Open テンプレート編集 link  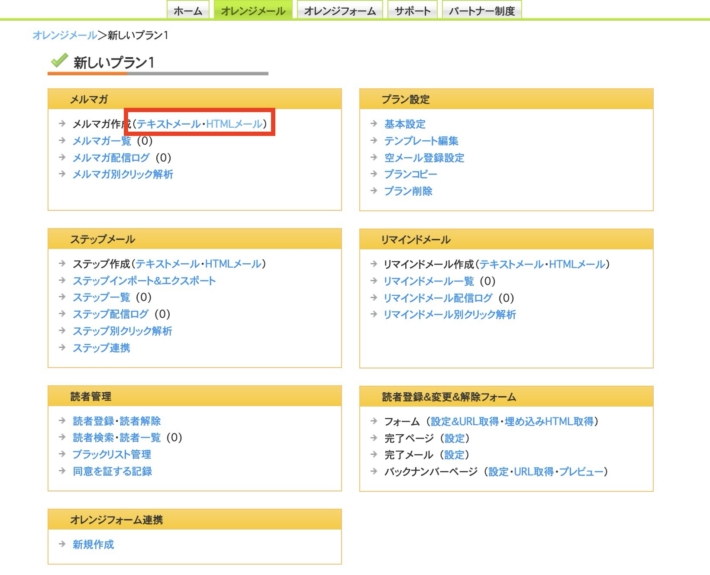[421, 140]
